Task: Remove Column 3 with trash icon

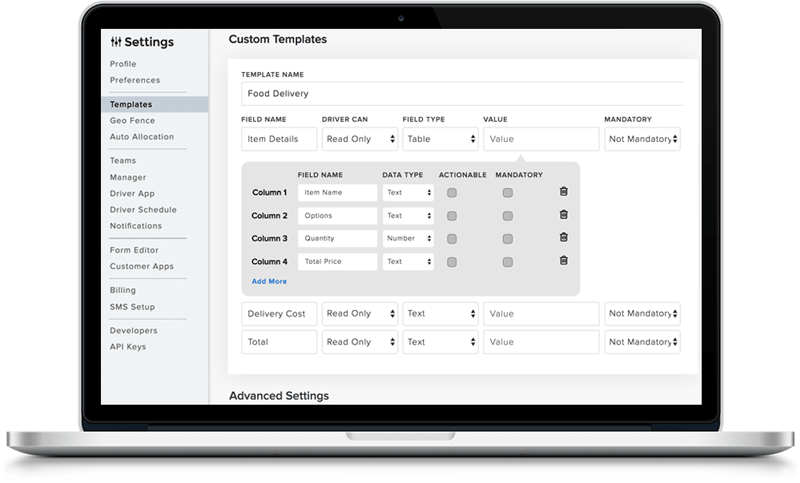Action: (x=563, y=238)
